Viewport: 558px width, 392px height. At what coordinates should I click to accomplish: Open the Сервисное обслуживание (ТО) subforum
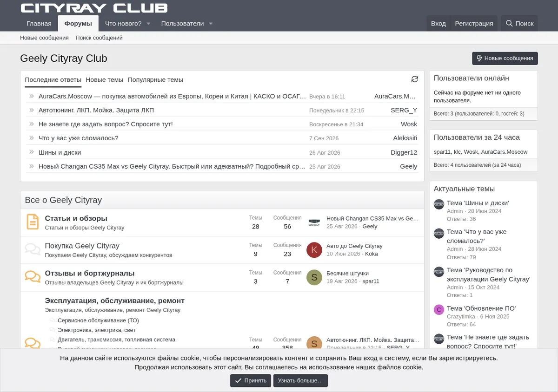pos(98,320)
